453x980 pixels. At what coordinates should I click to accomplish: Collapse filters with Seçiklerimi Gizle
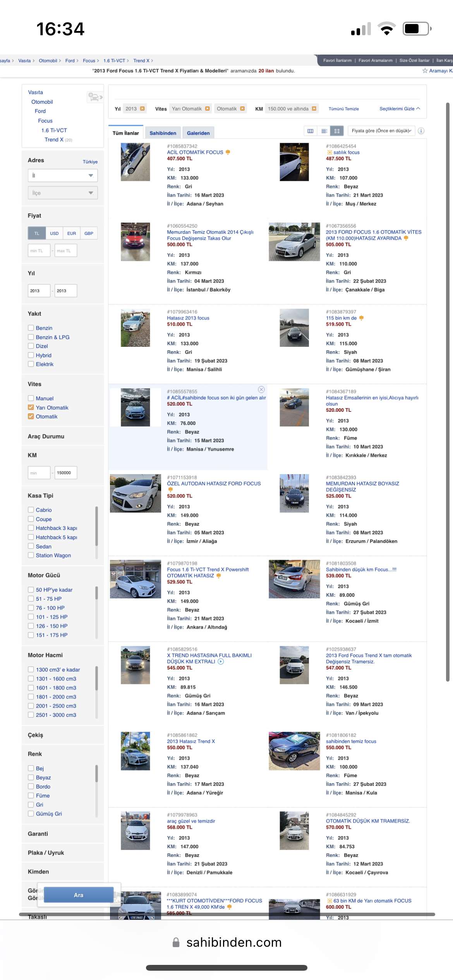(x=400, y=109)
